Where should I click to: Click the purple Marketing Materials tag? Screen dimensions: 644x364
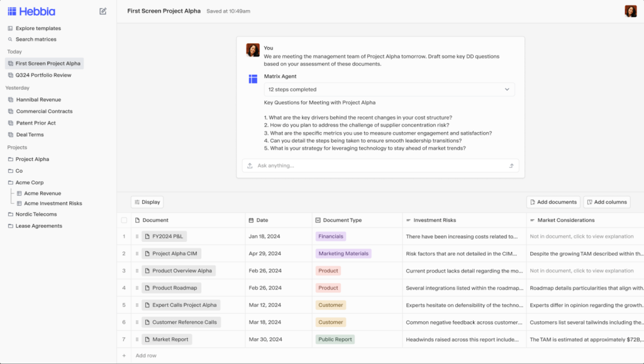pos(343,253)
